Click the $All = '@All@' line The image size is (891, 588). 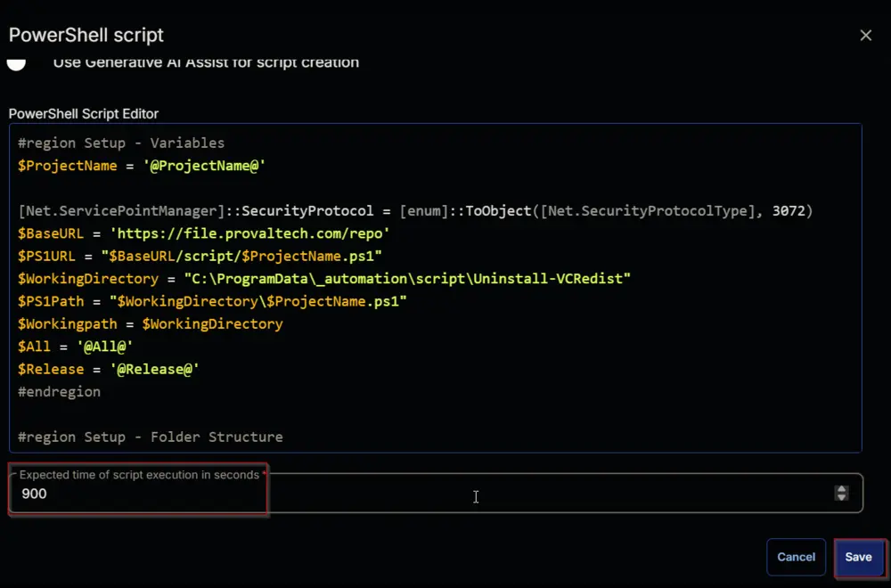tap(75, 347)
